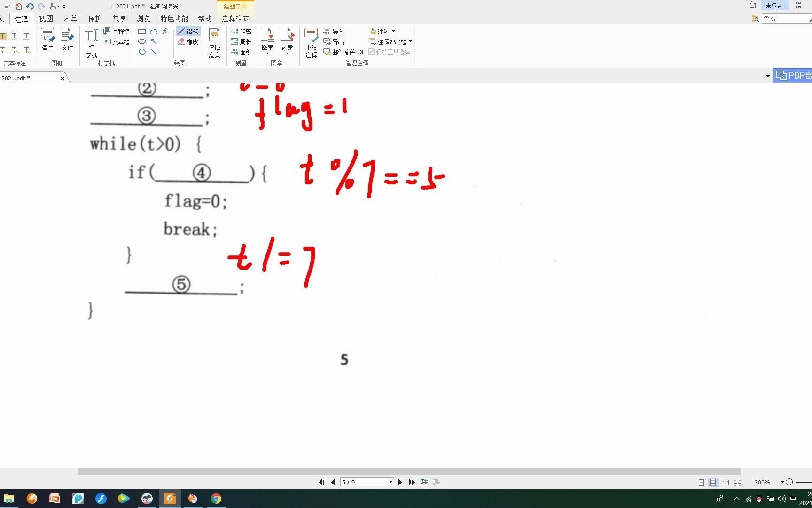
Task: Select the 文本框 textbox tool
Action: [117, 42]
